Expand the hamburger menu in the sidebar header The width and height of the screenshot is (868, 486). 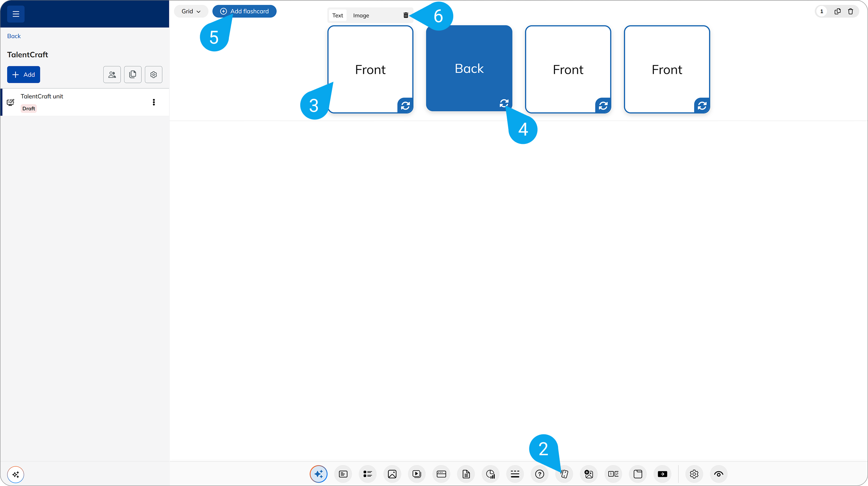16,14
